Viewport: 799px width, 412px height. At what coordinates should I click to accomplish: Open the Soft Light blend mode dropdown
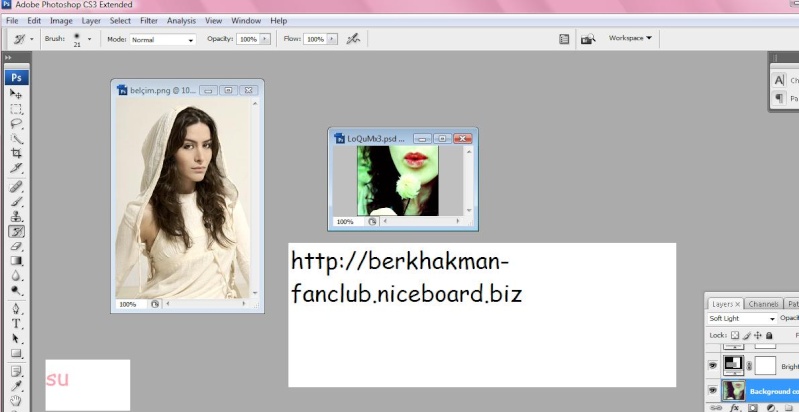point(742,318)
